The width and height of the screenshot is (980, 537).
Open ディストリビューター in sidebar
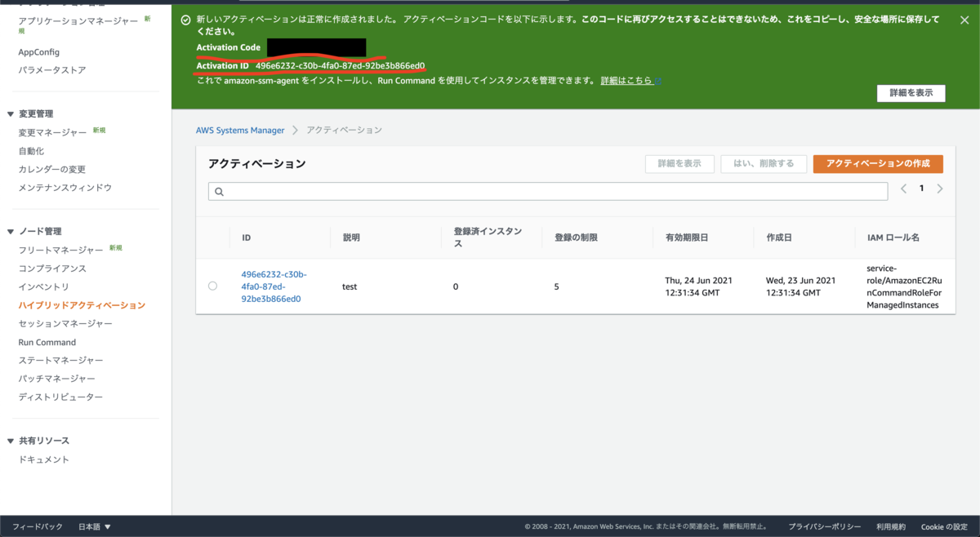[x=61, y=397]
